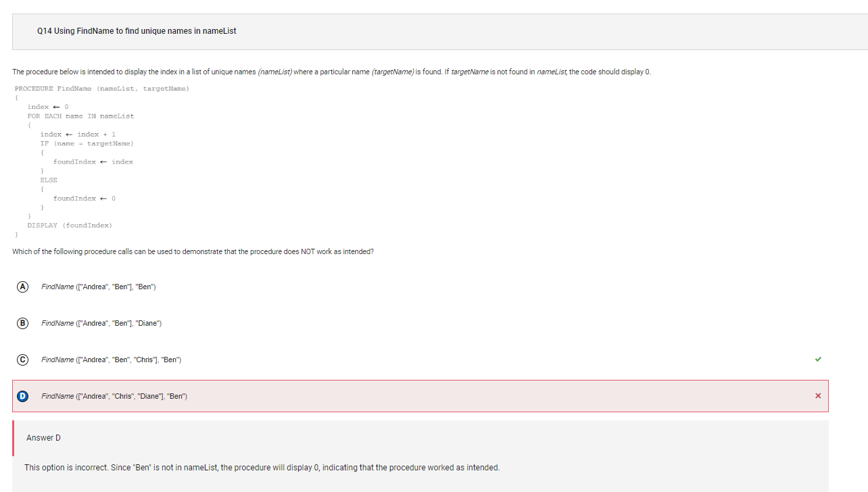
Task: Click the selected blue D radio button
Action: pyautogui.click(x=22, y=396)
